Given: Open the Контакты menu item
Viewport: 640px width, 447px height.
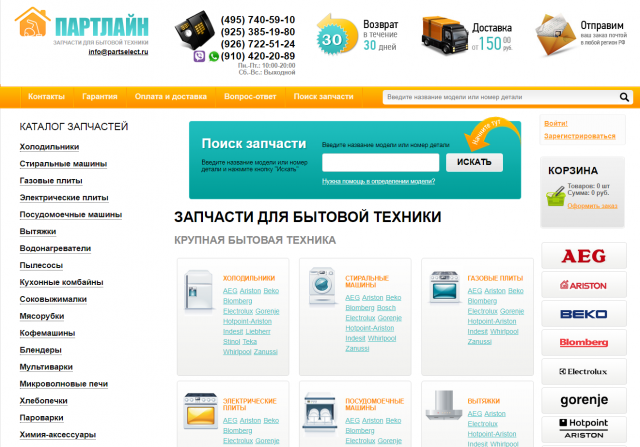Looking at the screenshot, I should tap(47, 97).
